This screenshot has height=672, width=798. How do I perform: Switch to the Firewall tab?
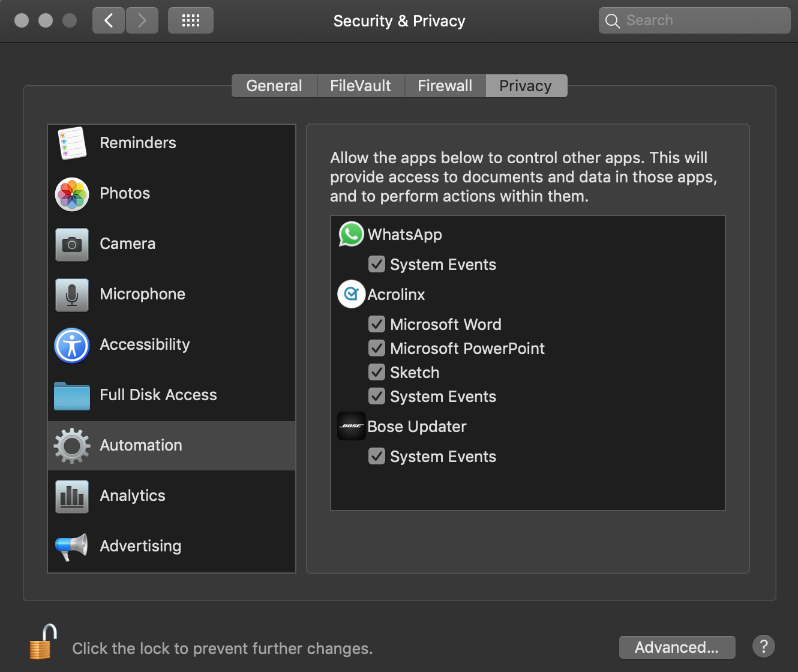coord(445,86)
